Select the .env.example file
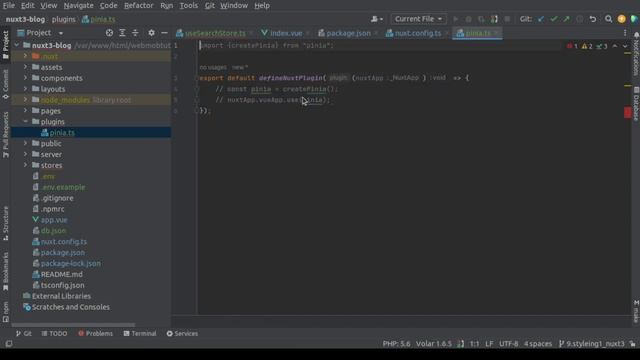This screenshot has height=360, width=640. tap(63, 187)
